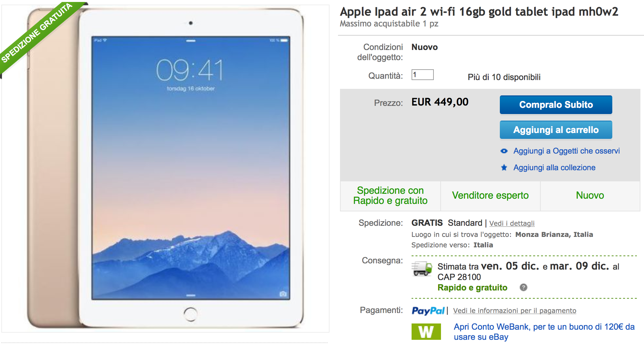The height and width of the screenshot is (347, 644).
Task: Click the gold iPad product image
Action: coord(165,169)
